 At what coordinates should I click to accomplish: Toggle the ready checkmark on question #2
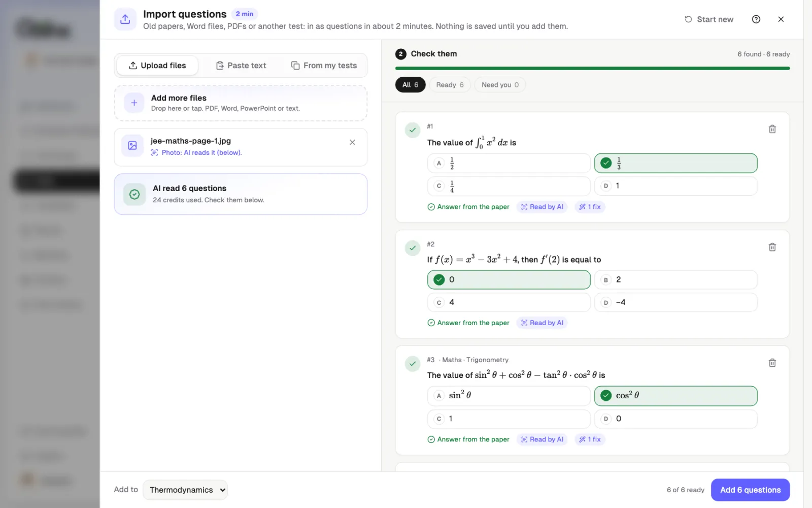(413, 248)
